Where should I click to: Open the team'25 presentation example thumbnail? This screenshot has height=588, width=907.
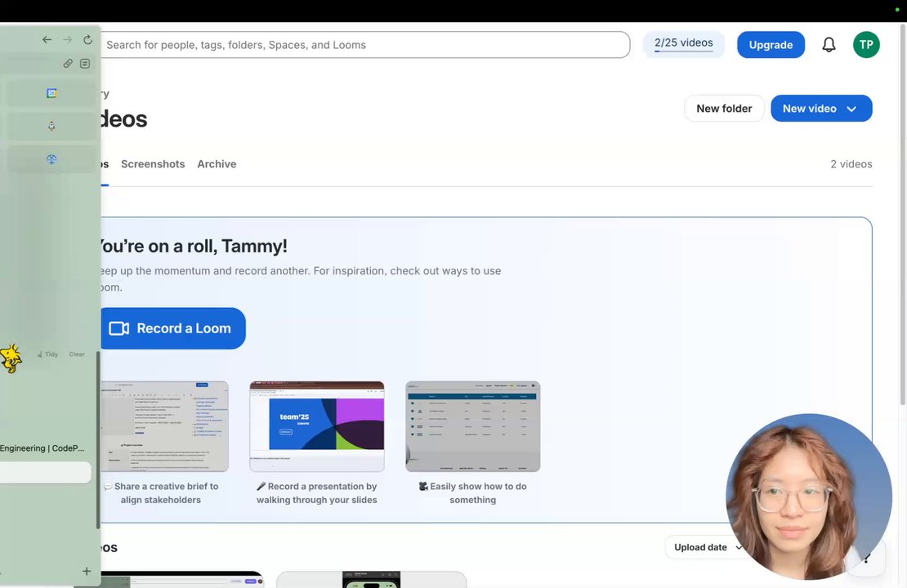(x=317, y=426)
